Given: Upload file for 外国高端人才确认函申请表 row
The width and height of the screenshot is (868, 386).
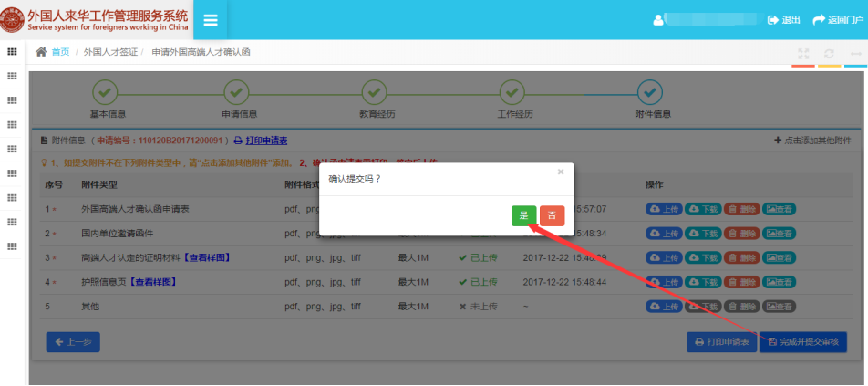Looking at the screenshot, I should (664, 209).
